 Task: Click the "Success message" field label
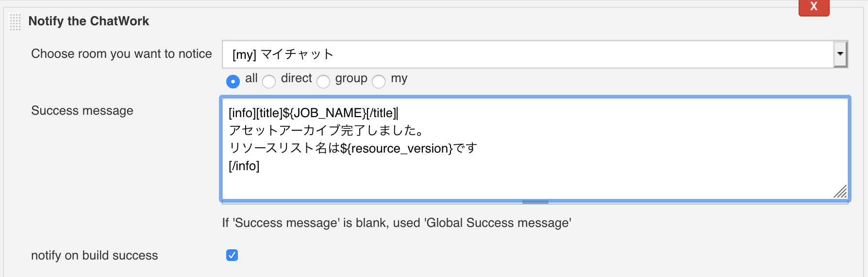[82, 111]
